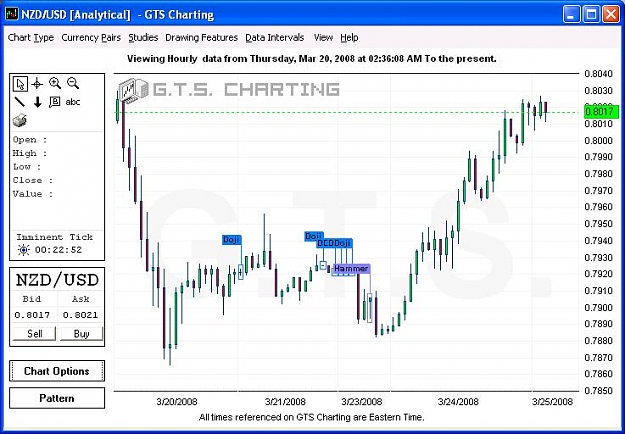This screenshot has height=434, width=625.
Task: Click the Close field label
Action: (33, 180)
